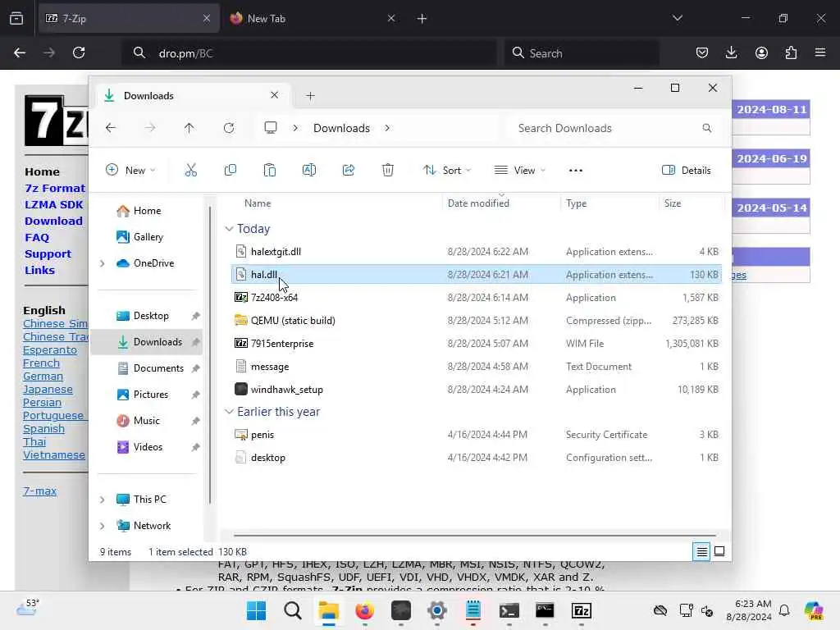Open the 7-Zip app in taskbar
This screenshot has height=630, width=840.
(x=582, y=610)
